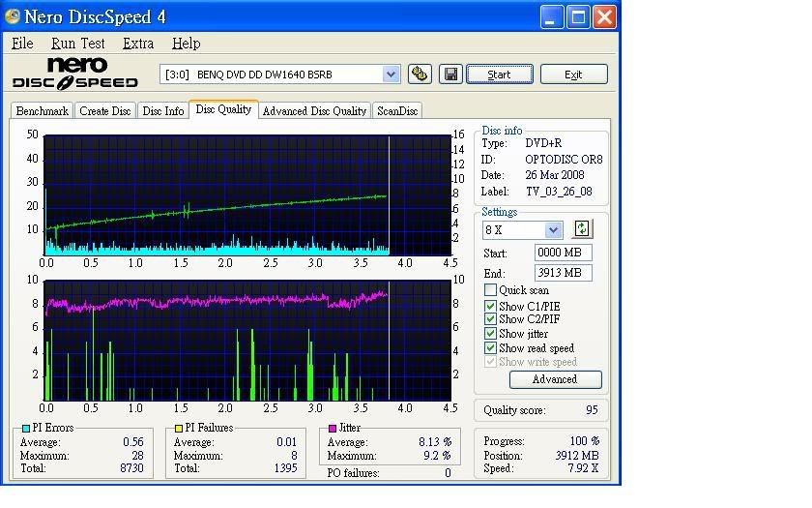The height and width of the screenshot is (508, 812).
Task: Open the 8 X speed dropdown
Action: coord(553,229)
